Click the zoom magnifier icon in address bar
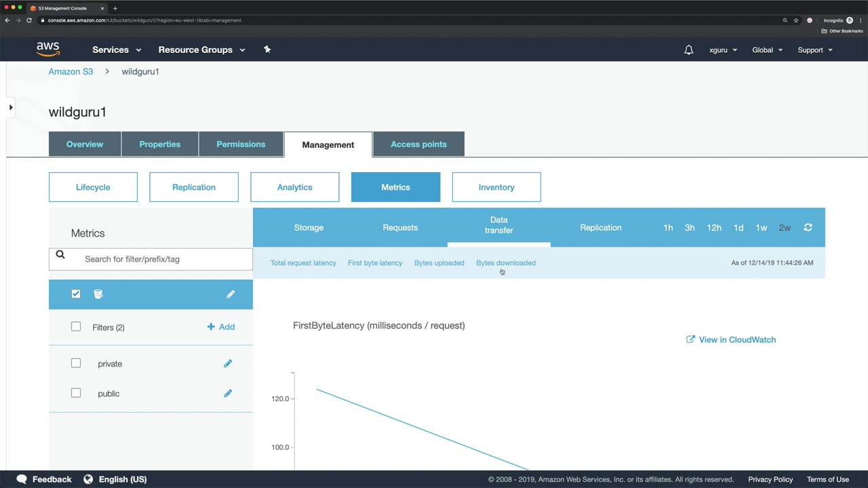The image size is (868, 488). click(x=785, y=20)
